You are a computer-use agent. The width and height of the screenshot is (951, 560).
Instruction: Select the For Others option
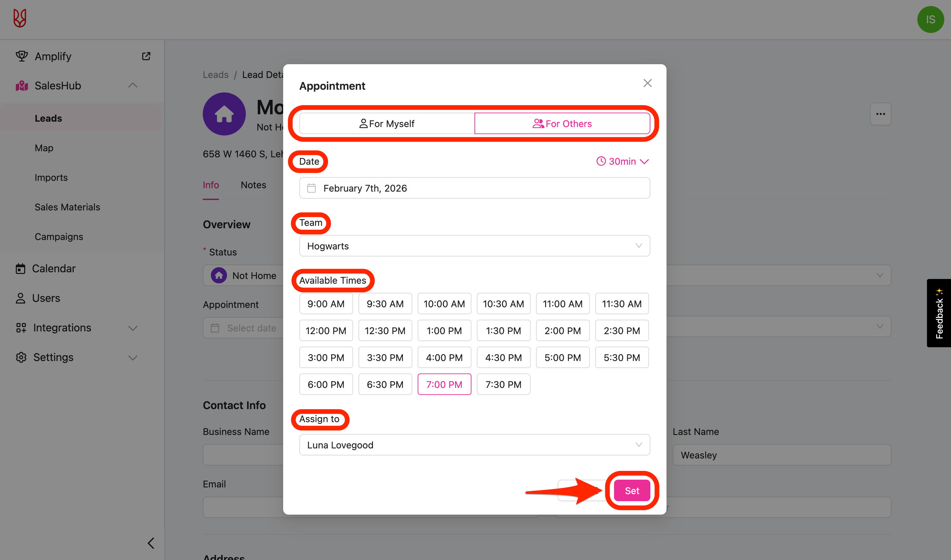562,124
